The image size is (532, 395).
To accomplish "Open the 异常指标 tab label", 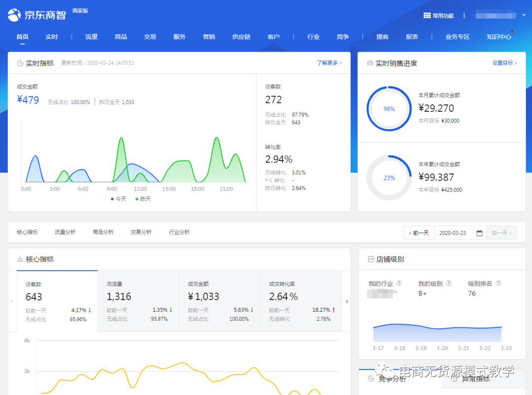I will pos(476,379).
